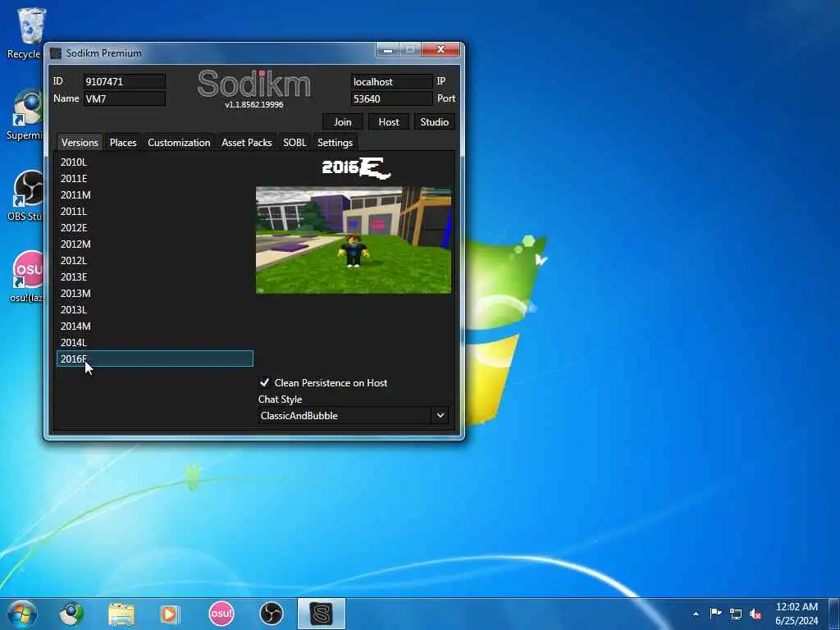Click the Sodikm Premium title bar icon
Image resolution: width=840 pixels, height=630 pixels.
point(55,53)
